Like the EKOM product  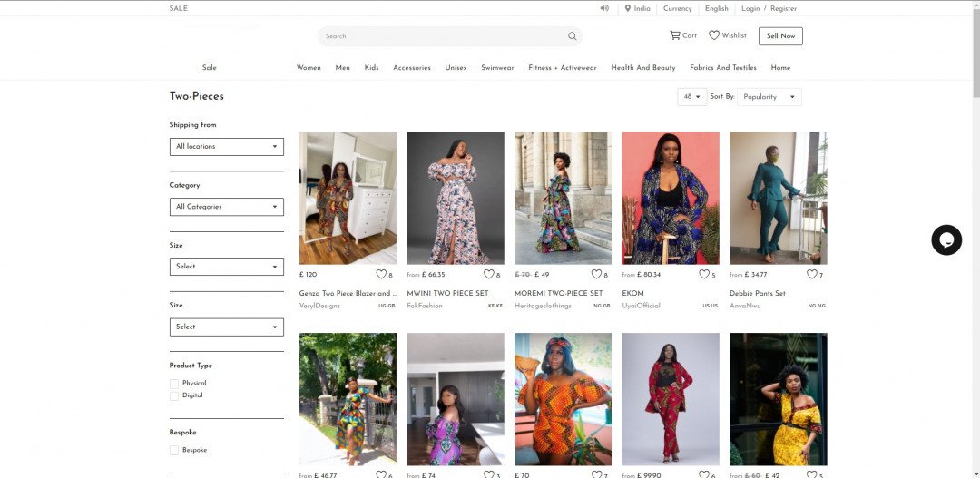704,274
